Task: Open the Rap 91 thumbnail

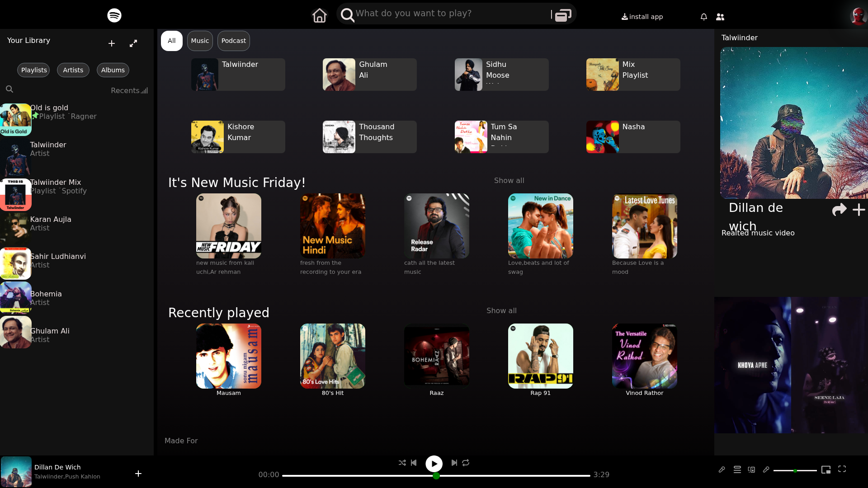Action: (x=541, y=356)
